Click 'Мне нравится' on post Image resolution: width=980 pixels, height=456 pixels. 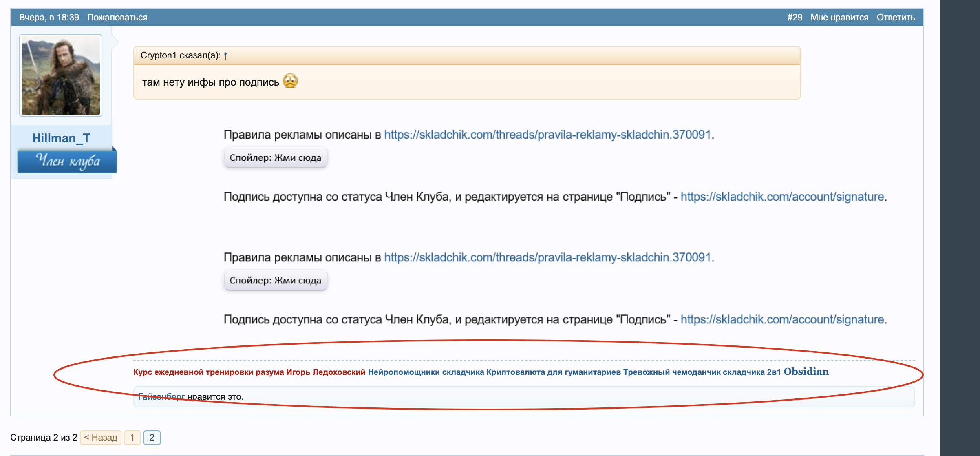coord(839,18)
